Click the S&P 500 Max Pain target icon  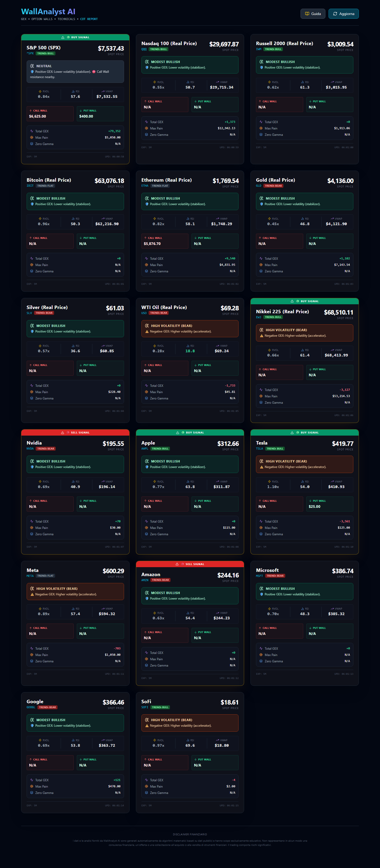32,137
